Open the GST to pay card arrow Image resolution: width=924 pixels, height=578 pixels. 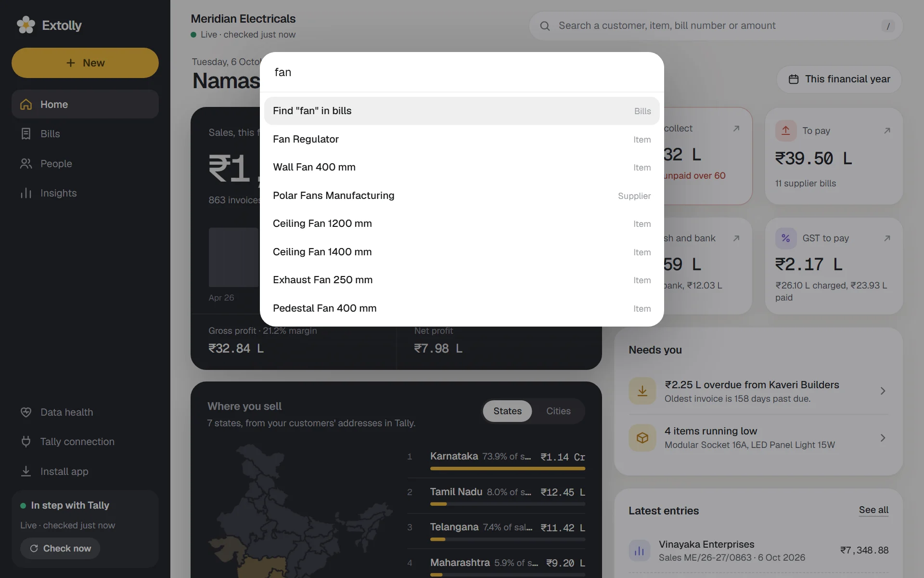click(x=887, y=238)
